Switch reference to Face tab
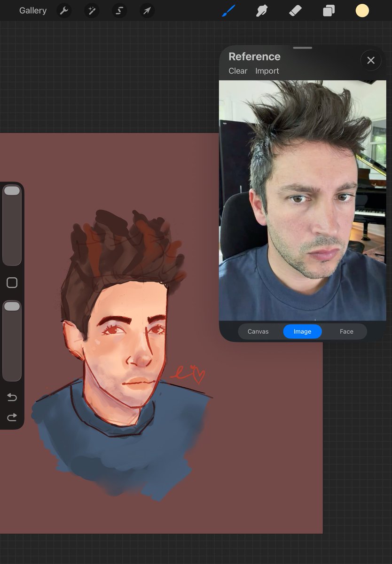 (346, 331)
